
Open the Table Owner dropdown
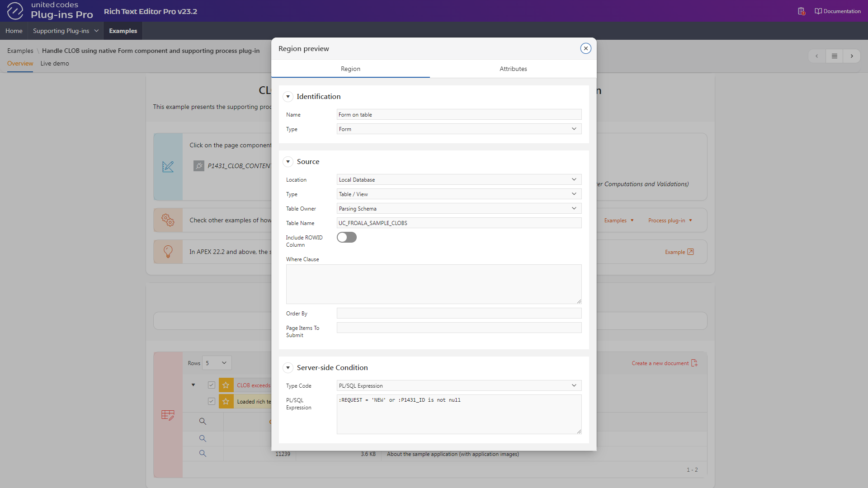pos(459,208)
